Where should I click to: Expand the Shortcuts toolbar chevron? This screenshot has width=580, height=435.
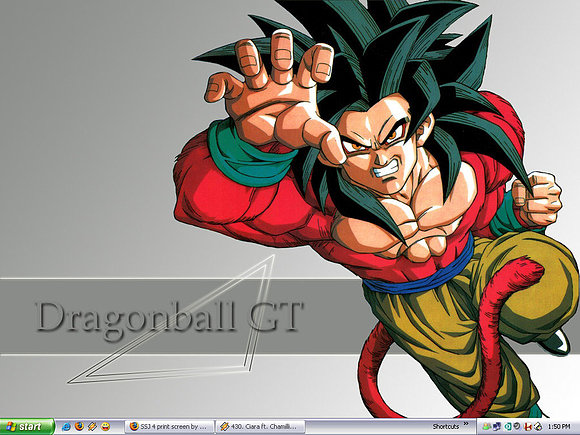466,424
